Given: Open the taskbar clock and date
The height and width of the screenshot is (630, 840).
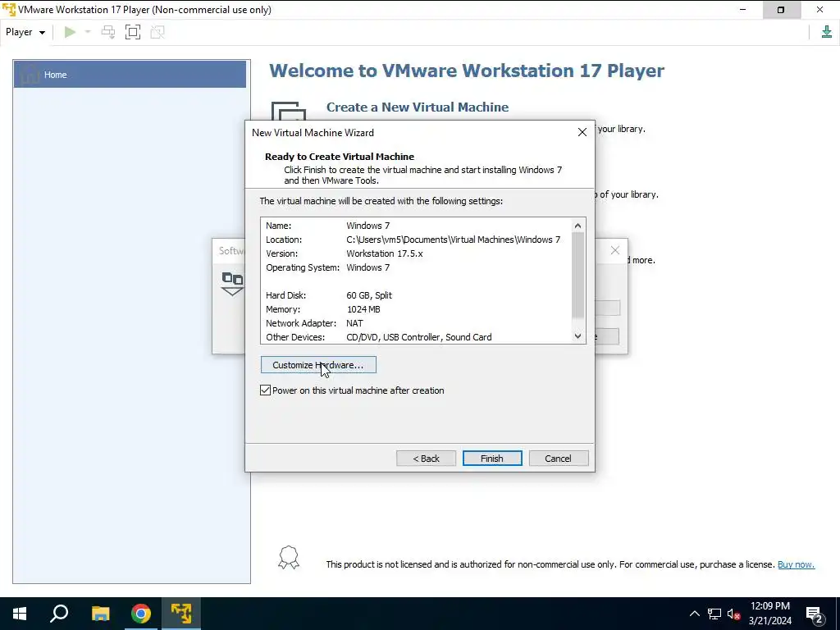Looking at the screenshot, I should tap(769, 614).
